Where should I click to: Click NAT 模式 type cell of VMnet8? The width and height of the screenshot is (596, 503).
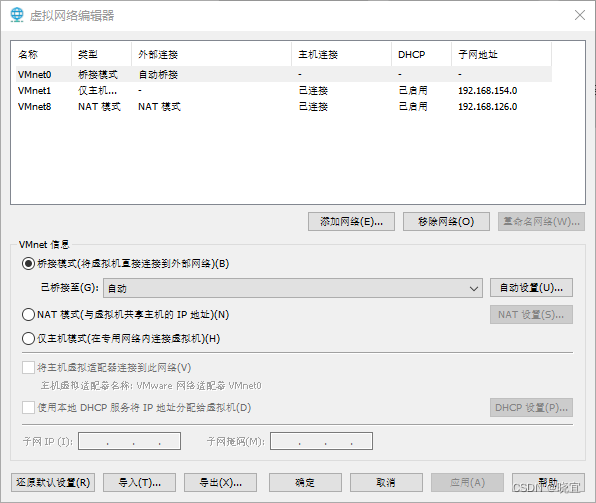[x=99, y=106]
